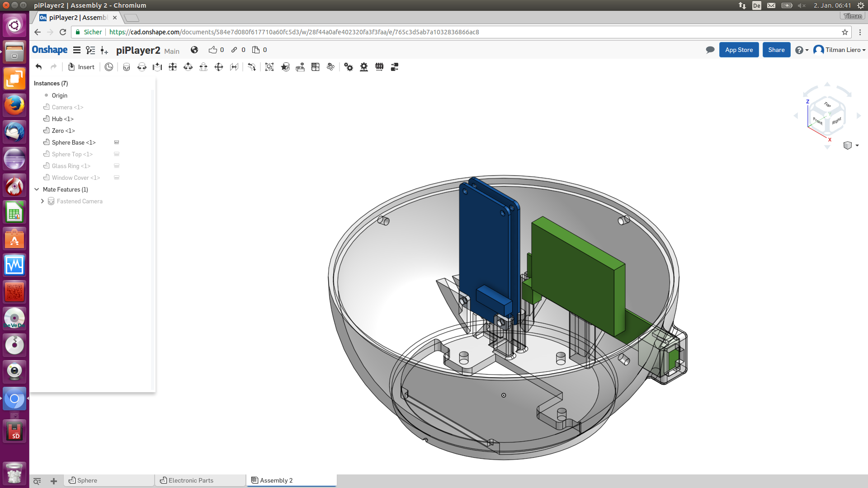The width and height of the screenshot is (868, 488).
Task: Switch to the Sphere tab
Action: coord(108,480)
